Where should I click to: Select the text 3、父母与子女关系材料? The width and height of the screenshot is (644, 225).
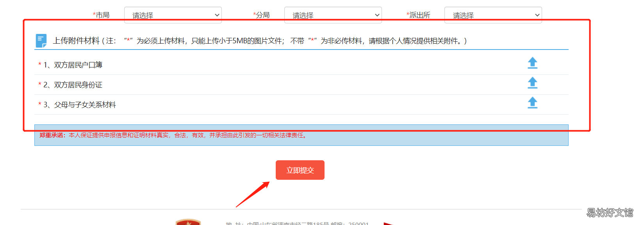point(80,105)
